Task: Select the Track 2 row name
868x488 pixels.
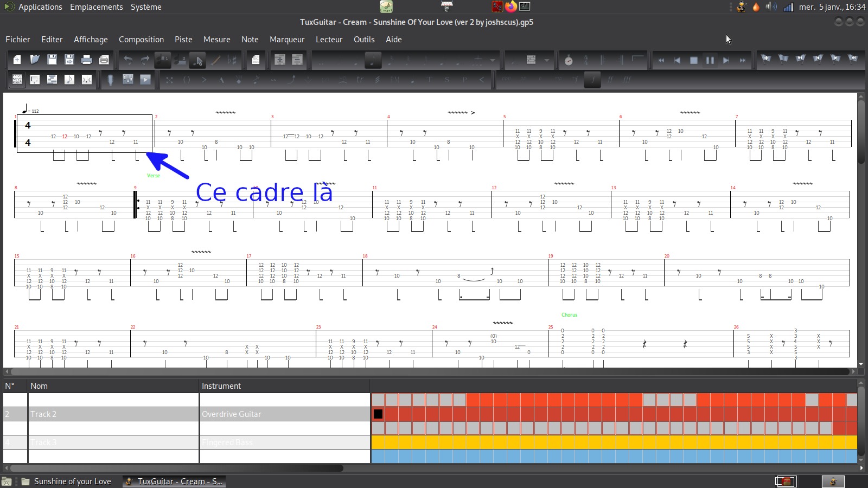Action: [x=113, y=414]
